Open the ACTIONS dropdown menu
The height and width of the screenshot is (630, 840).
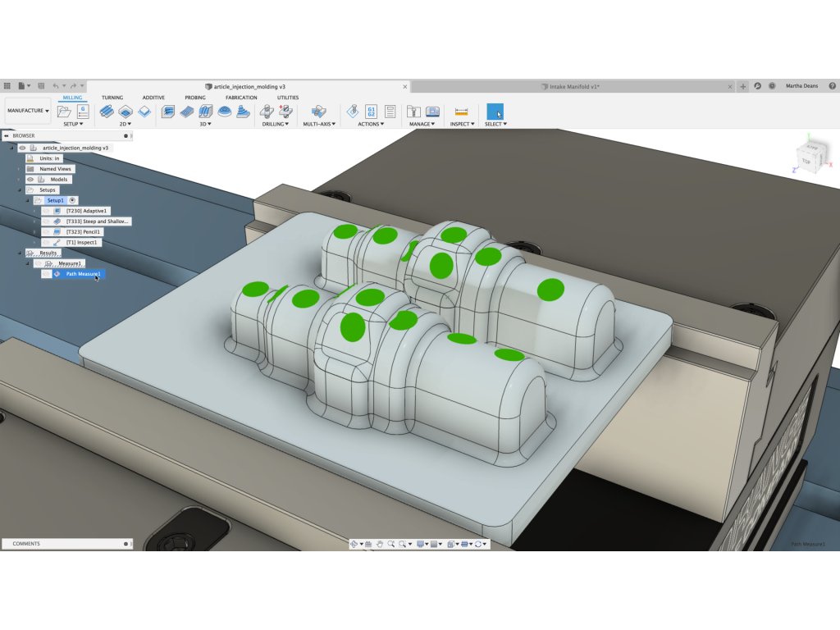[371, 125]
